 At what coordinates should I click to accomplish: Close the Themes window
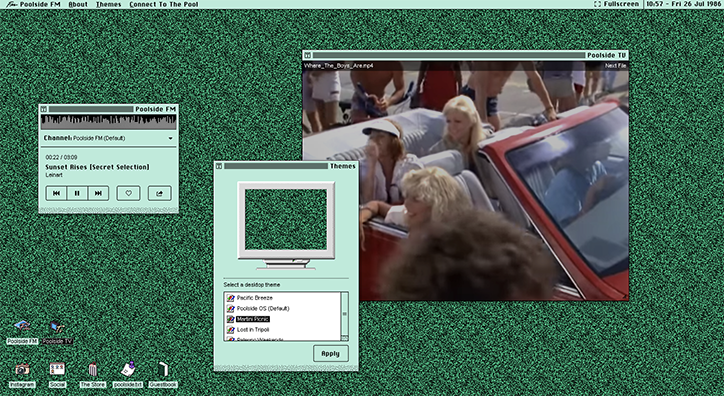point(219,166)
